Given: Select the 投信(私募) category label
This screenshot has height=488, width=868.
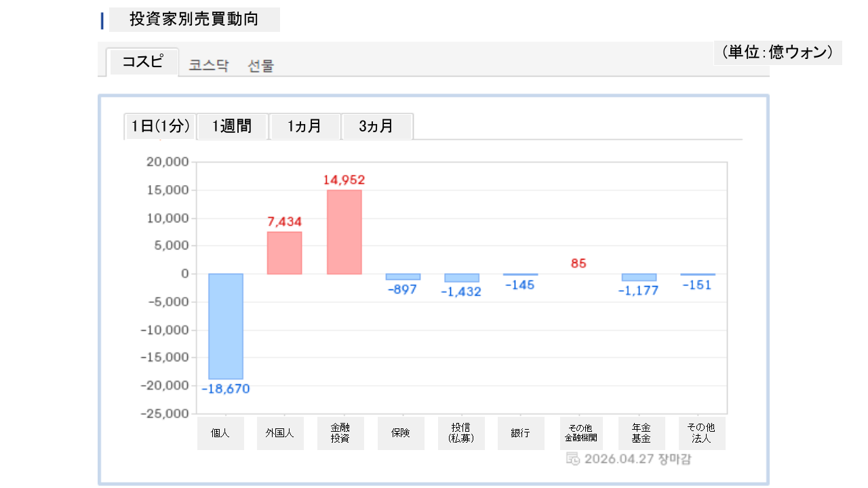Looking at the screenshot, I should click(461, 433).
